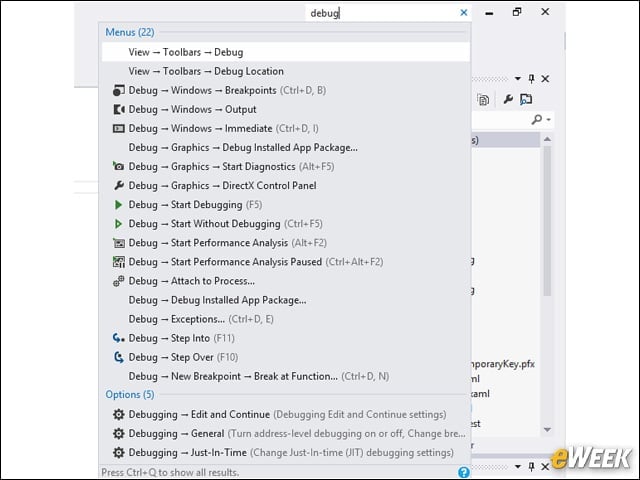Click Debug → Graphics → DirectX Control Panel
This screenshot has height=480, width=640.
click(286, 185)
